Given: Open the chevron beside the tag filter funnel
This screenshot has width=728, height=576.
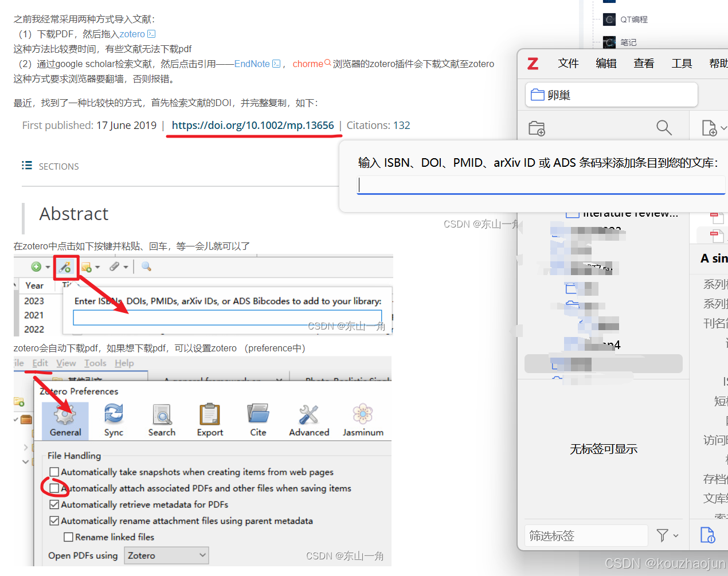Looking at the screenshot, I should point(676,535).
